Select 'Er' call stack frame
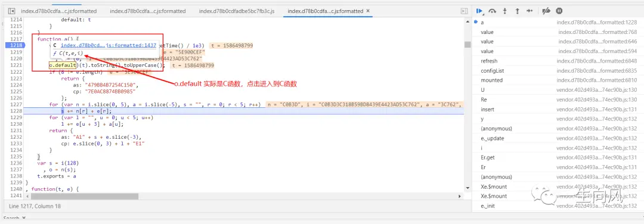Screen dimensions: 644x224 [558, 167]
